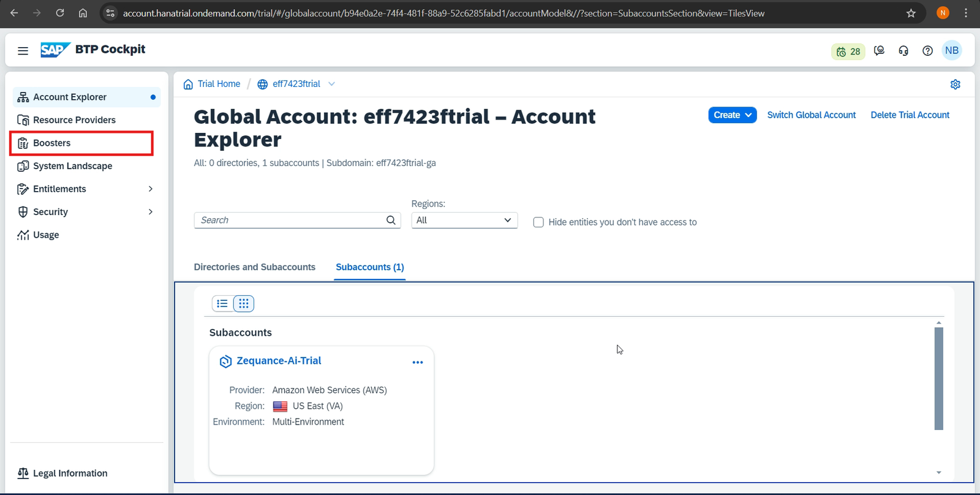980x495 pixels.
Task: Switch to Directories and Subaccounts tab
Action: tap(255, 267)
